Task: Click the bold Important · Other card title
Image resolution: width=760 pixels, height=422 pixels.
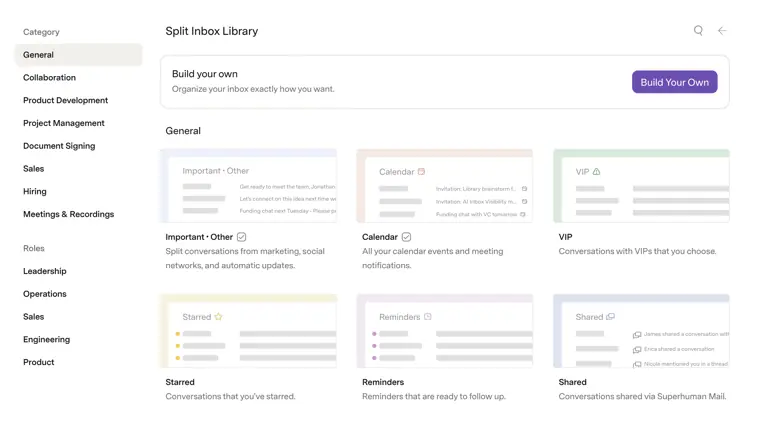Action: pyautogui.click(x=199, y=237)
